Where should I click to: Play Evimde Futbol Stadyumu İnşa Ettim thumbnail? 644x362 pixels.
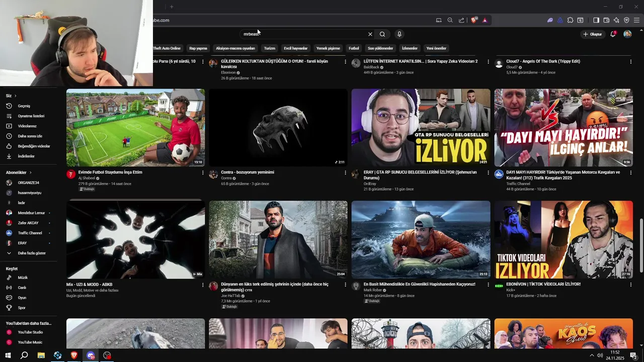click(135, 128)
